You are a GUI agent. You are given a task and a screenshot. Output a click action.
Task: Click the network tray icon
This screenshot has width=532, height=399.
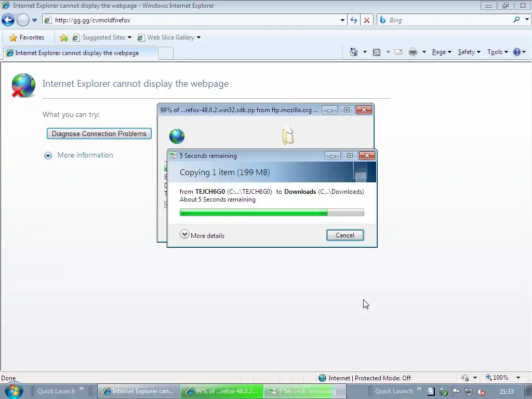(469, 392)
